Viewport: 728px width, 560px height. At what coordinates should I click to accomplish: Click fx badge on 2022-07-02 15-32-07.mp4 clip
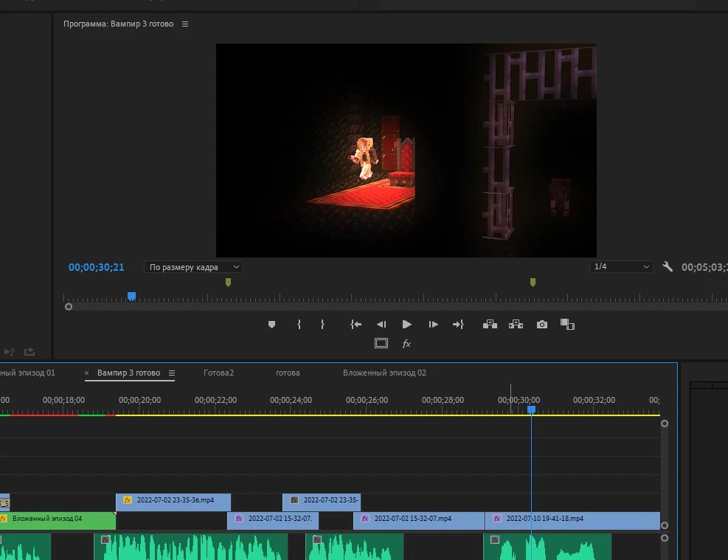click(365, 519)
